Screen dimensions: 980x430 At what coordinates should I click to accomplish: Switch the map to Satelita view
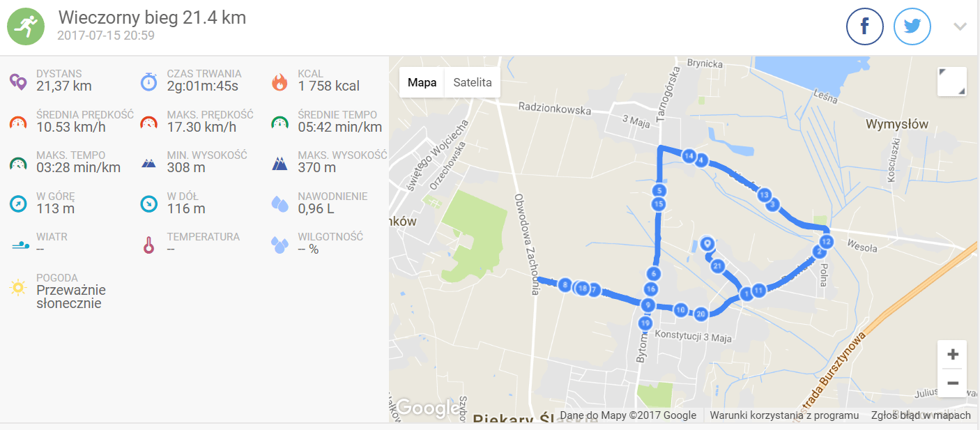pyautogui.click(x=472, y=82)
